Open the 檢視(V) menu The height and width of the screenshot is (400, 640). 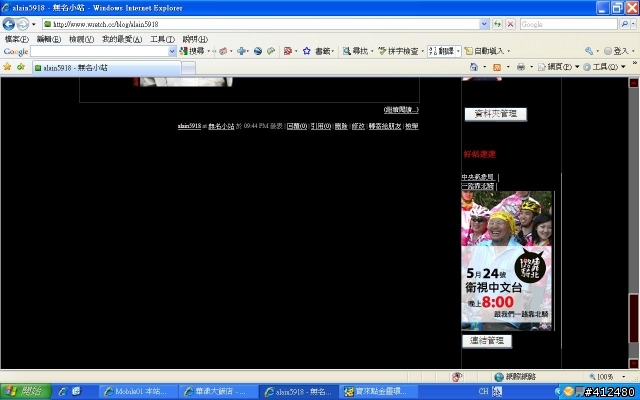[x=81, y=39]
